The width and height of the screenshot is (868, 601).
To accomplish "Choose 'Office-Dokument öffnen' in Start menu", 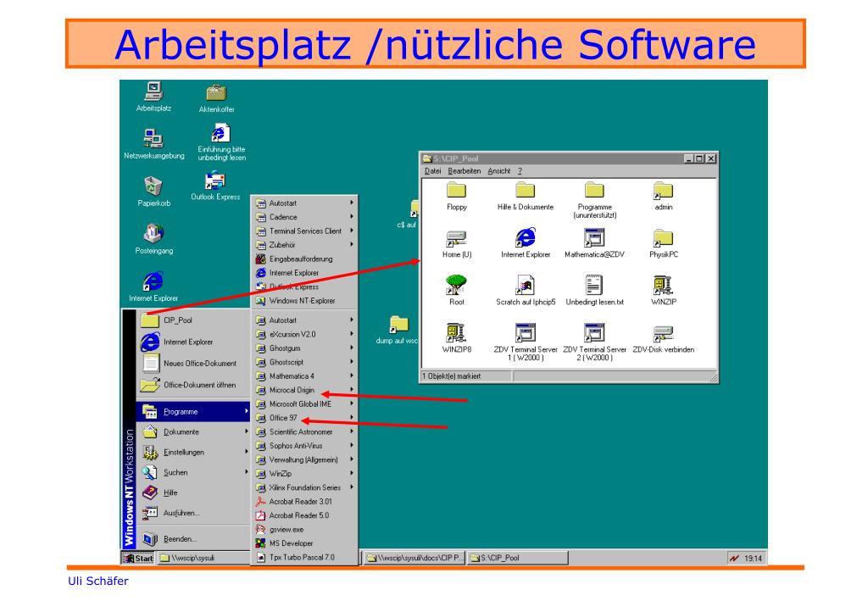I will click(192, 385).
